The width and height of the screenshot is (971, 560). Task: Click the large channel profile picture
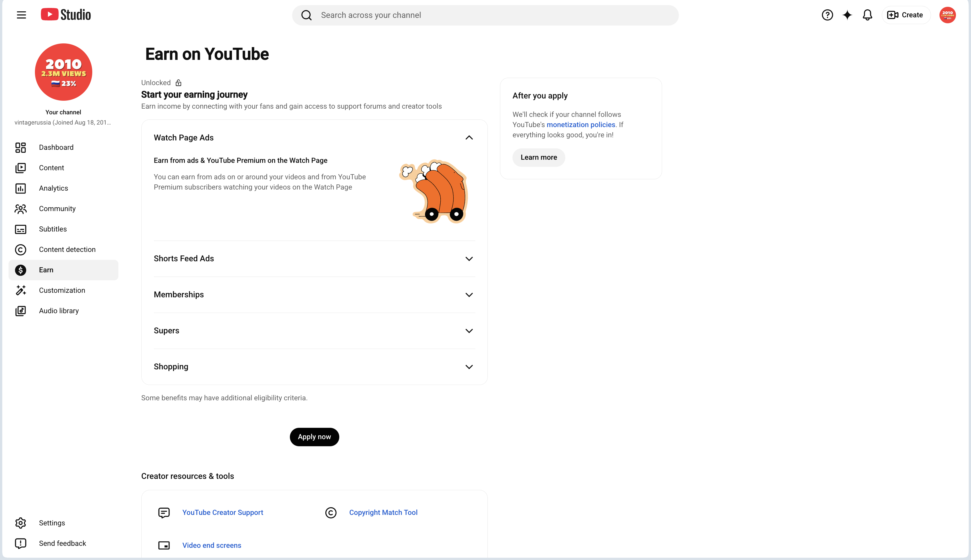click(x=64, y=72)
